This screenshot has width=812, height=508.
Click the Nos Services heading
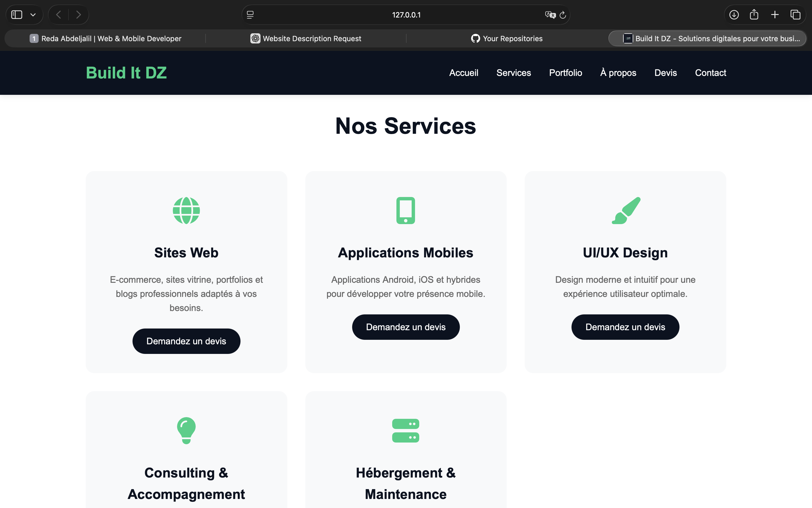(x=406, y=126)
